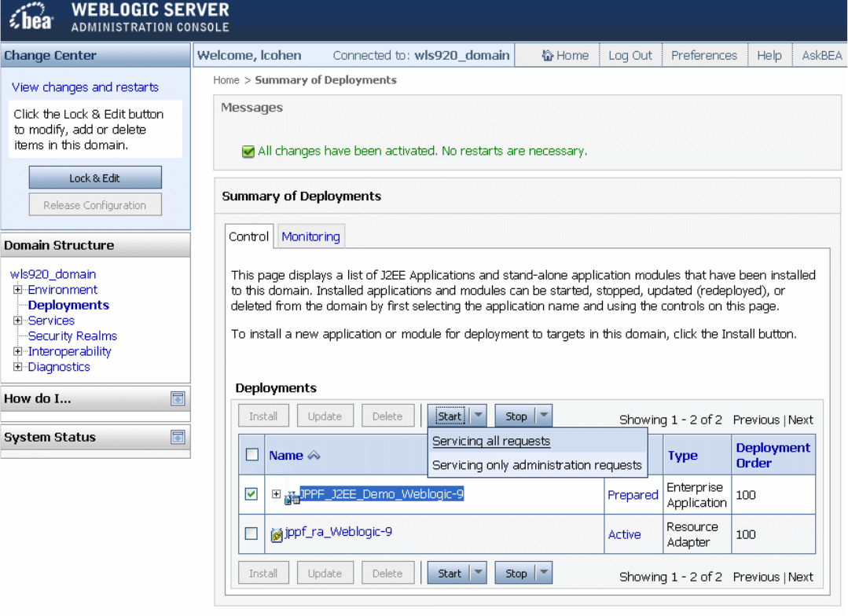
Task: Open the top Start button dropdown arrow
Action: [x=478, y=416]
